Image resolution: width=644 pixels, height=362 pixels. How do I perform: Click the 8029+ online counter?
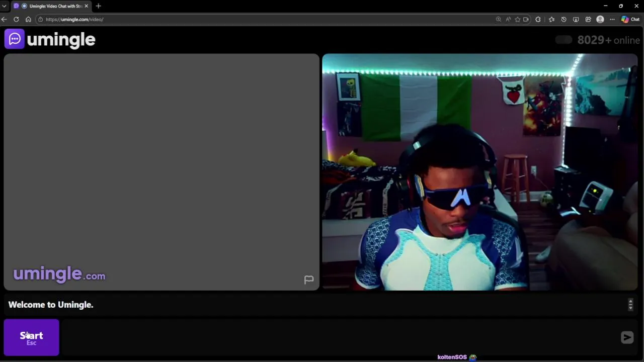coord(608,40)
